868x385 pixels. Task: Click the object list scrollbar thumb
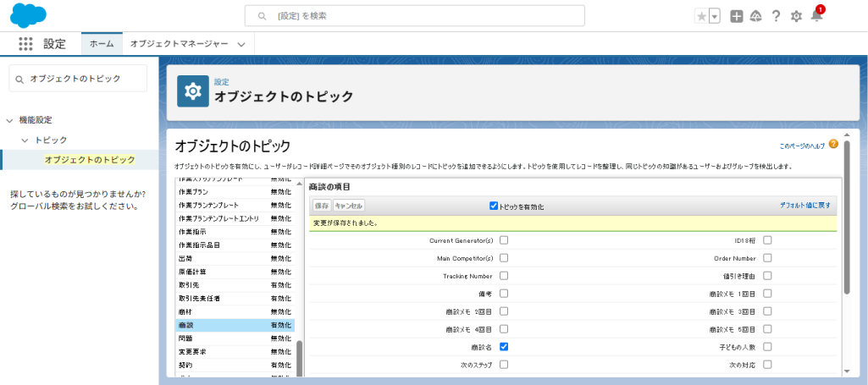[300, 359]
